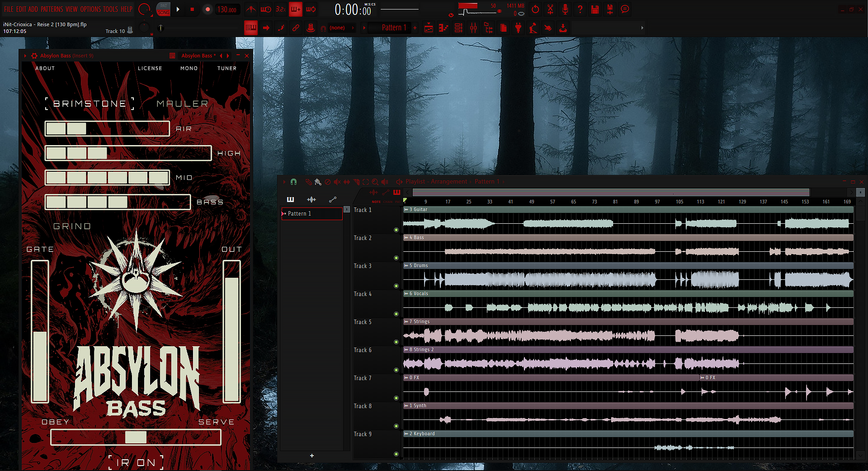Open the plugin window options arrow menu
This screenshot has width=868, height=471.
[x=25, y=56]
